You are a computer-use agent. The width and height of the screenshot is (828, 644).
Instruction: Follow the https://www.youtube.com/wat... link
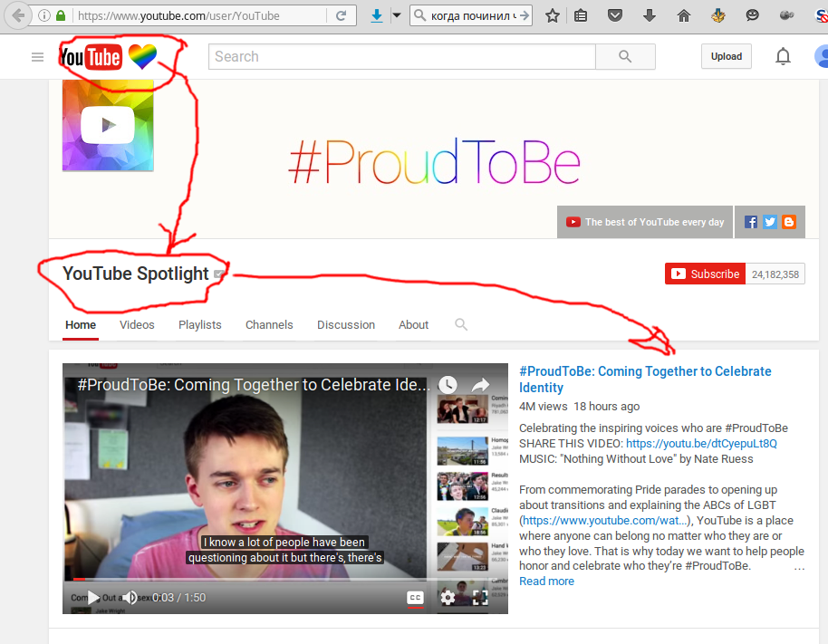tap(604, 521)
